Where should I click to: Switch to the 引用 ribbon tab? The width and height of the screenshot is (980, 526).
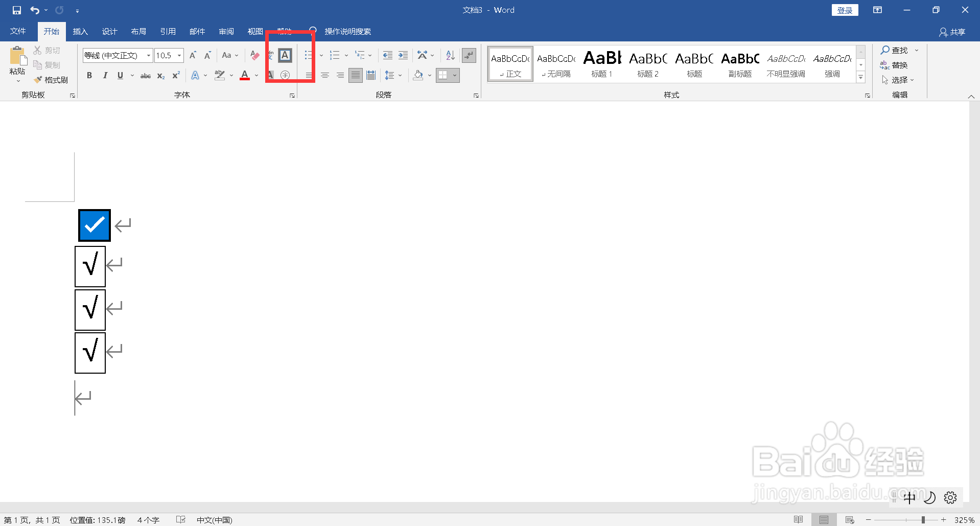pyautogui.click(x=168, y=31)
